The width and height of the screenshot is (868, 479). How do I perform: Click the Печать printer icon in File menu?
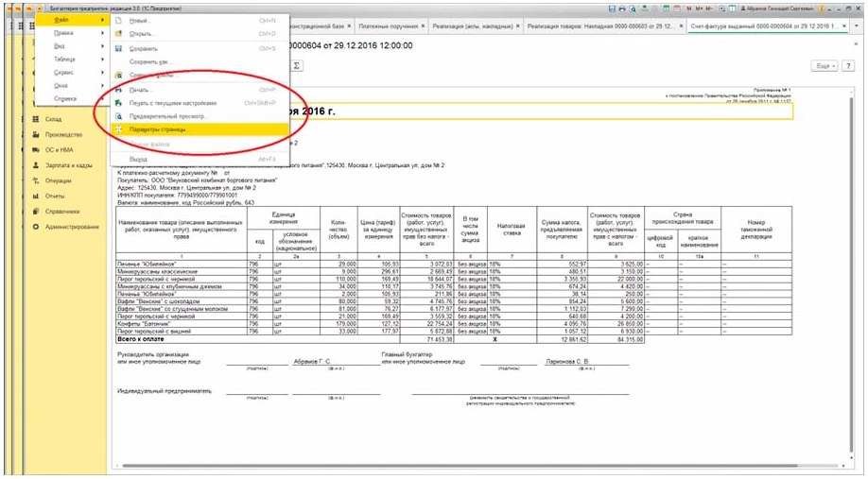coord(118,90)
